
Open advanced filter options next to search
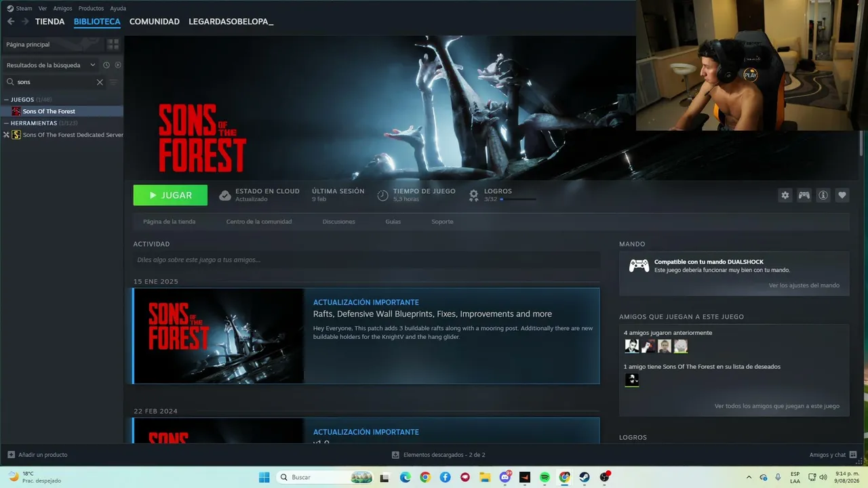(113, 82)
